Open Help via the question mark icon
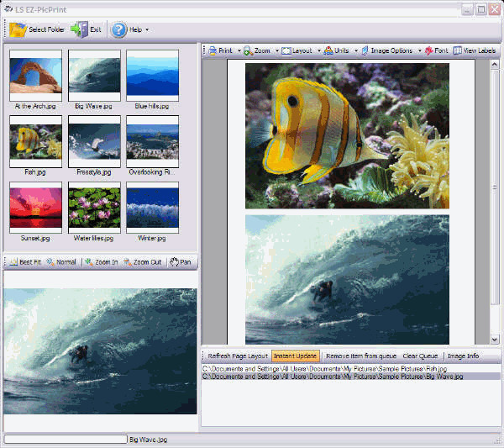This screenshot has width=504, height=448. point(119,29)
